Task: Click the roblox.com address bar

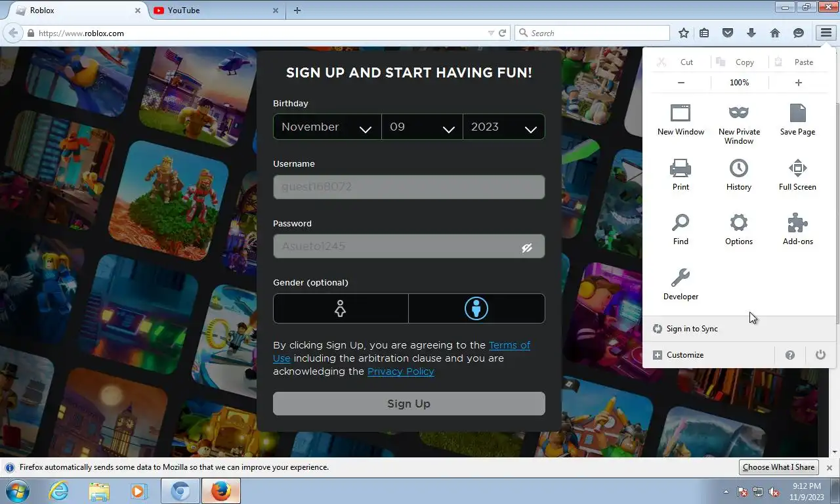Action: click(262, 33)
